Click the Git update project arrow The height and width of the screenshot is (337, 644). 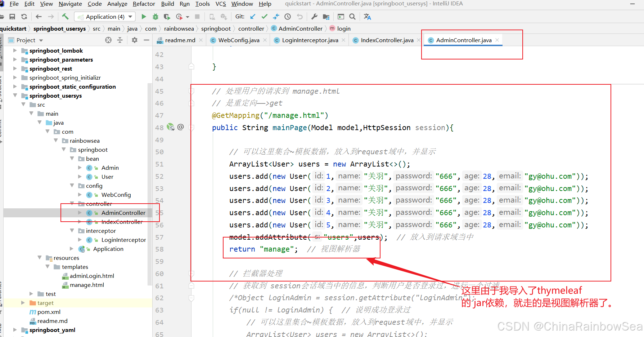point(253,17)
